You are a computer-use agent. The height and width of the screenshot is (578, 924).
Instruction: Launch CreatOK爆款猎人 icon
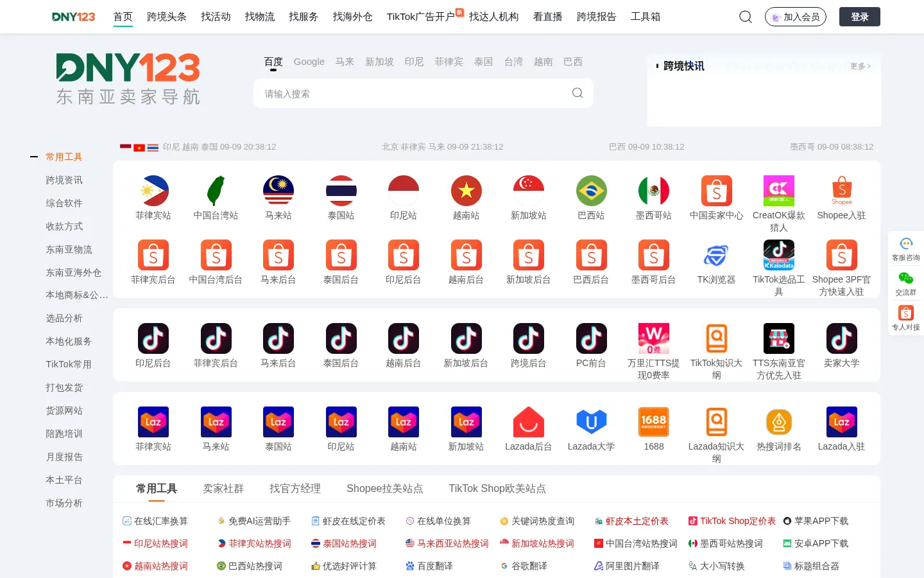(779, 191)
